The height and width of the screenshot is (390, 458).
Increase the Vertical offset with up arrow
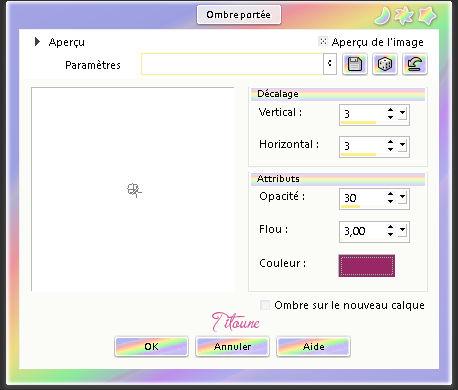(x=390, y=110)
